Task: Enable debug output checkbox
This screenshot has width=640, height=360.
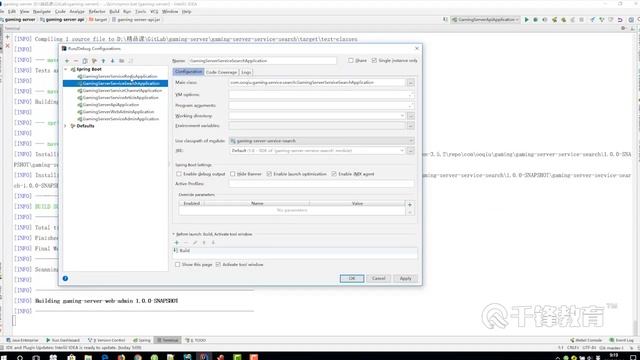Action: coord(179,174)
